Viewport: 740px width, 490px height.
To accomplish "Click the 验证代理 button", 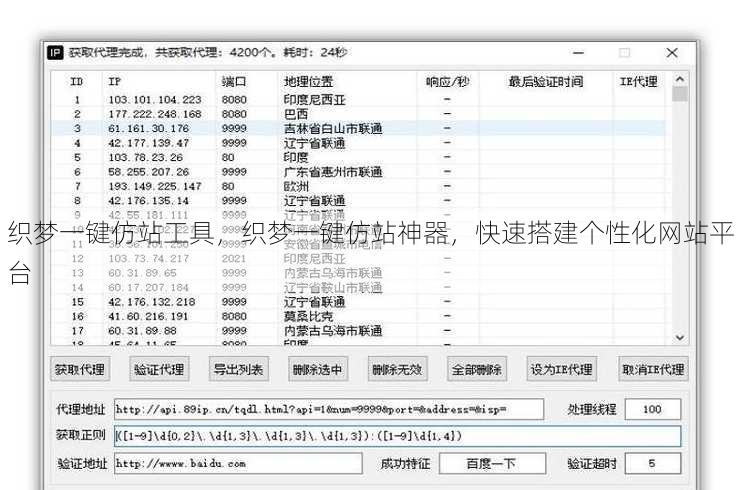I will coord(159,369).
